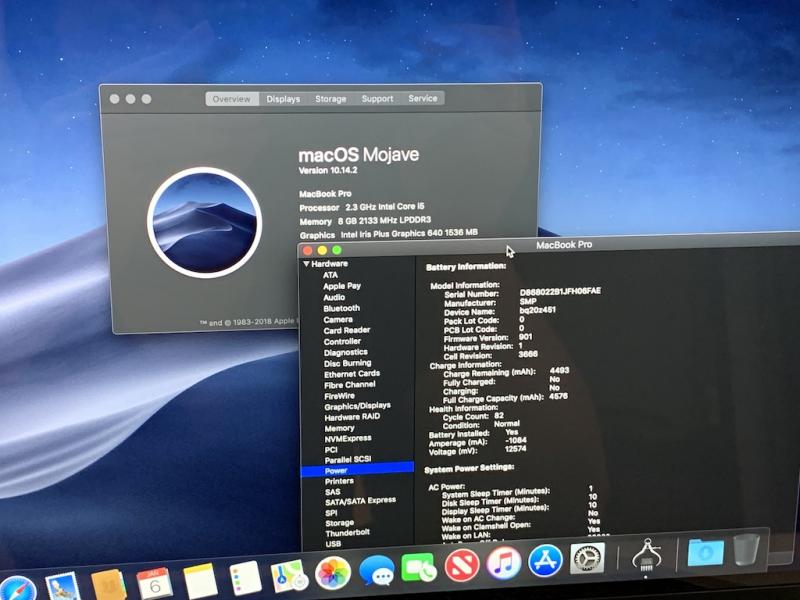Open the Photos app in the Dock
The image size is (800, 600).
pyautogui.click(x=333, y=573)
